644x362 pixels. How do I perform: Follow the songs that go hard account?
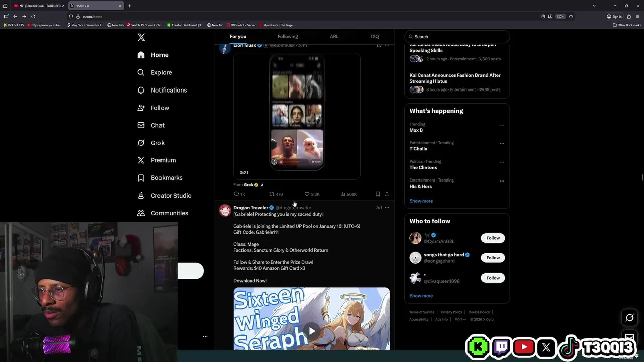pos(493,258)
